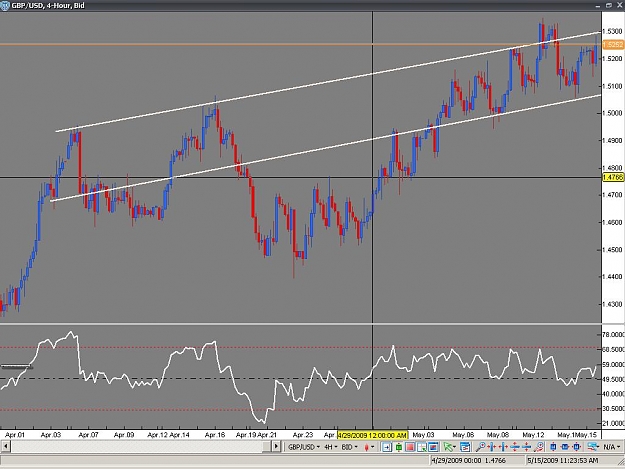Click the Apr.07 time axis label

click(88, 435)
